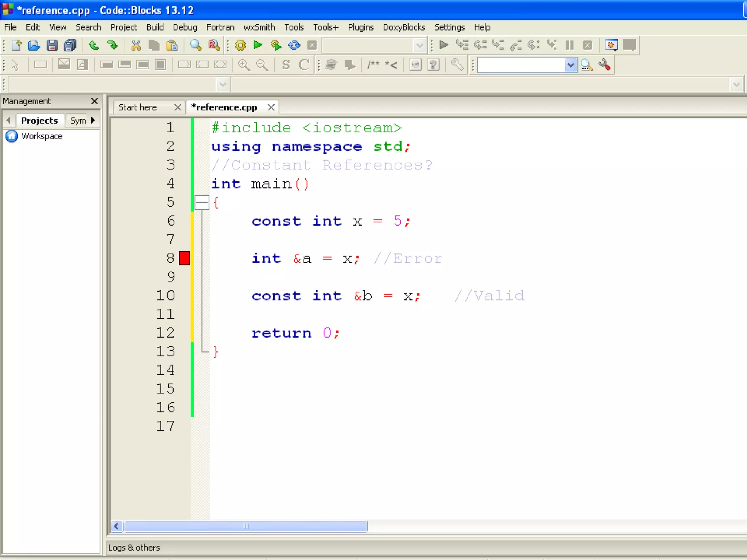This screenshot has height=560, width=747.
Task: Click the Find magnifier icon
Action: coord(196,45)
